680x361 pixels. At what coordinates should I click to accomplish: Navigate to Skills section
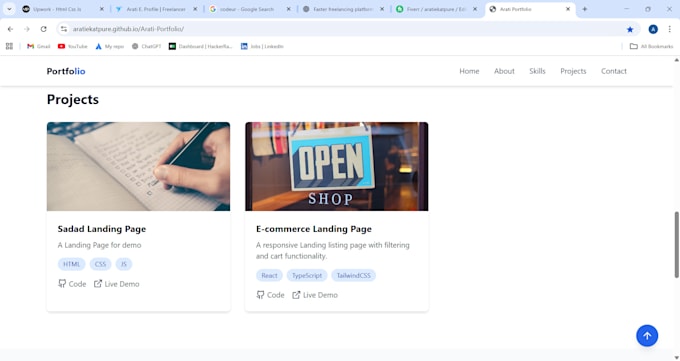click(x=537, y=71)
